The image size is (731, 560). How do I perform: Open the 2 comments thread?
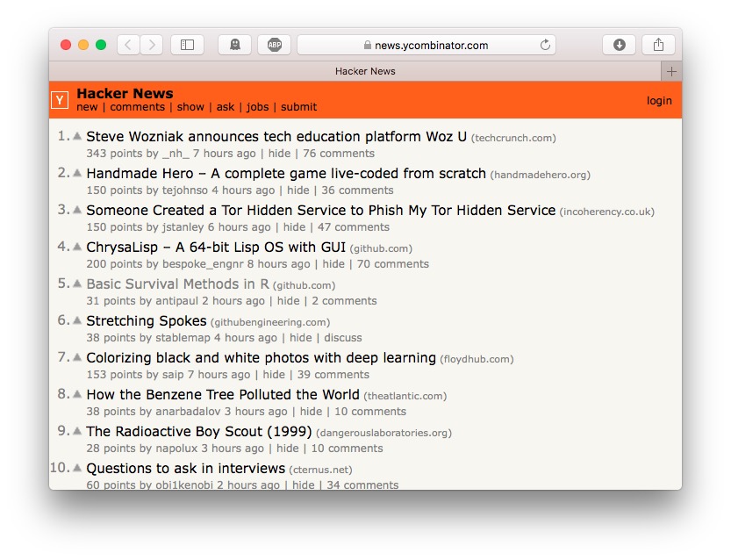pos(344,301)
